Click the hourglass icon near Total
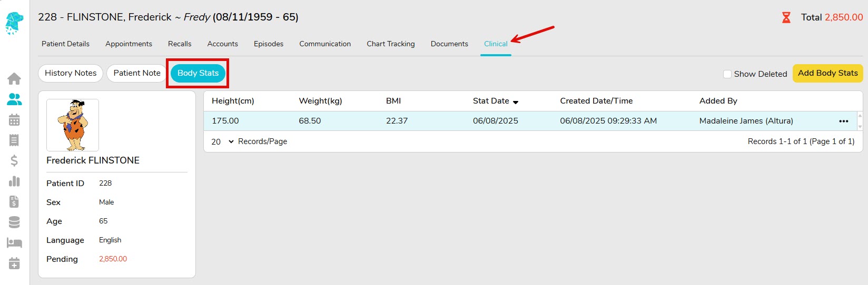This screenshot has width=868, height=285. (x=786, y=17)
